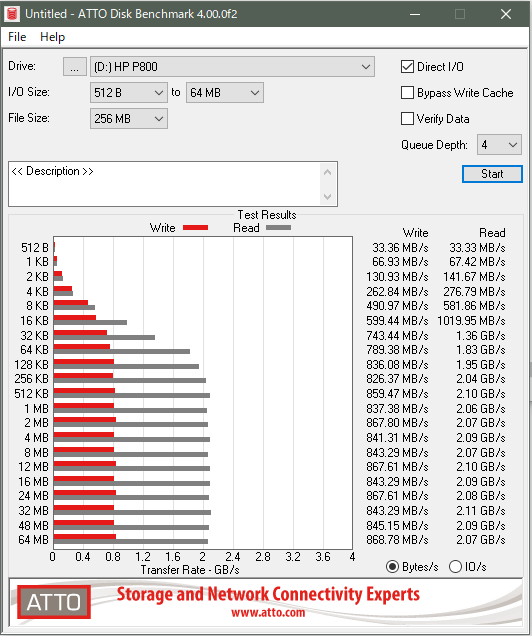Click the ATTO logo in the banner
Viewport: 532px width, 636px height.
pyautogui.click(x=54, y=602)
